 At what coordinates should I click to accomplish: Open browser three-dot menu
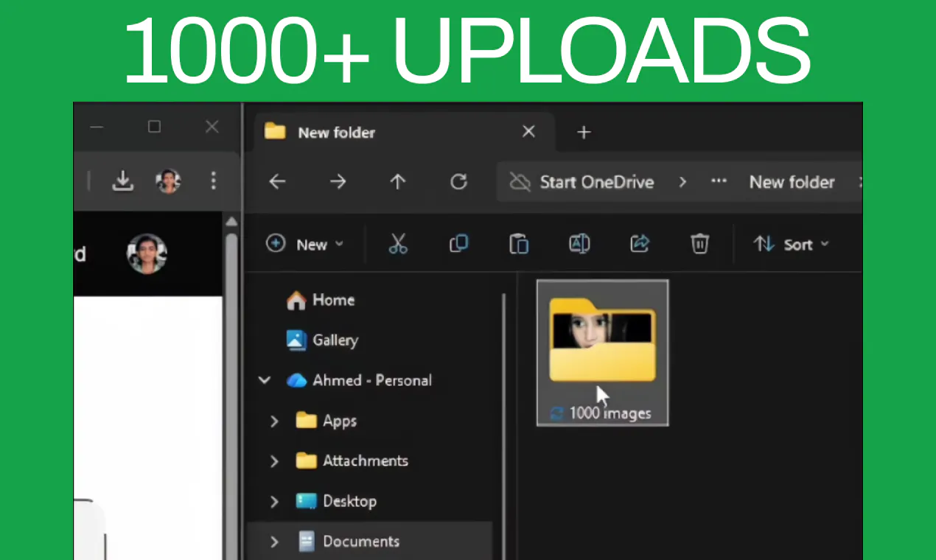point(213,181)
